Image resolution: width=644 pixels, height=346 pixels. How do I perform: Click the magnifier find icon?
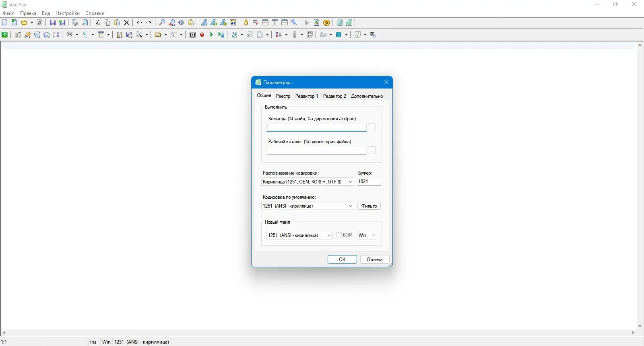click(162, 23)
